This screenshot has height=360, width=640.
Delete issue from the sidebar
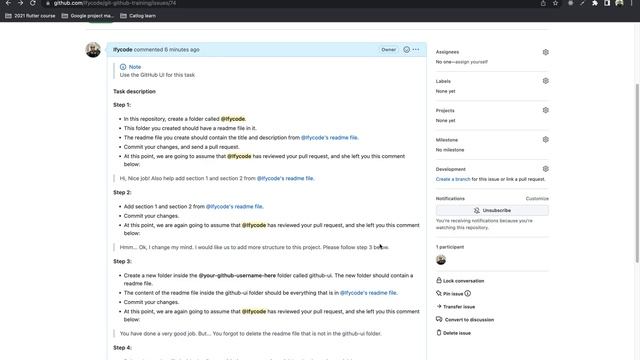(453, 333)
